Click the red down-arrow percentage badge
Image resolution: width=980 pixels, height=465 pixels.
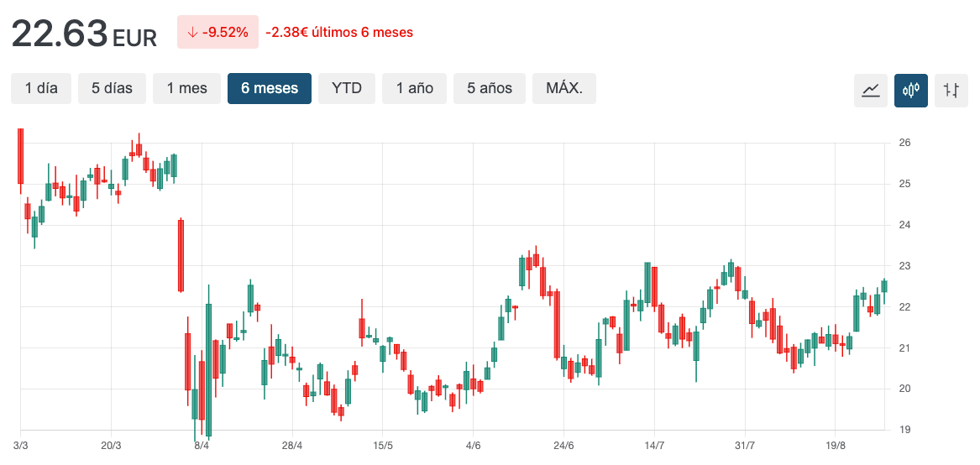click(x=217, y=32)
